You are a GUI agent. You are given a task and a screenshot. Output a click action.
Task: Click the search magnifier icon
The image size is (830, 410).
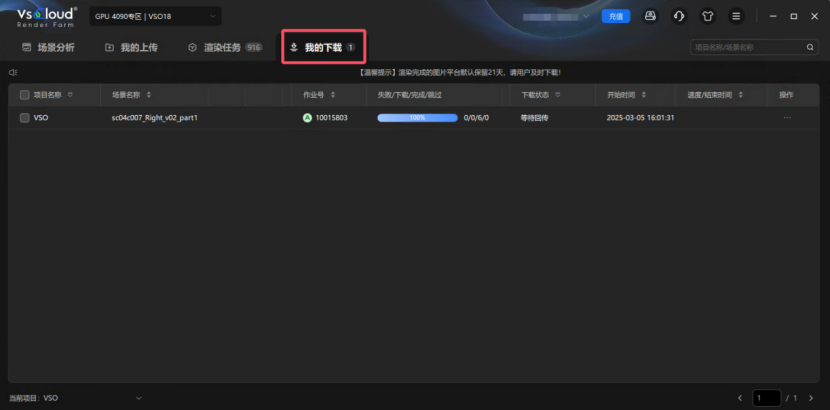coord(810,47)
